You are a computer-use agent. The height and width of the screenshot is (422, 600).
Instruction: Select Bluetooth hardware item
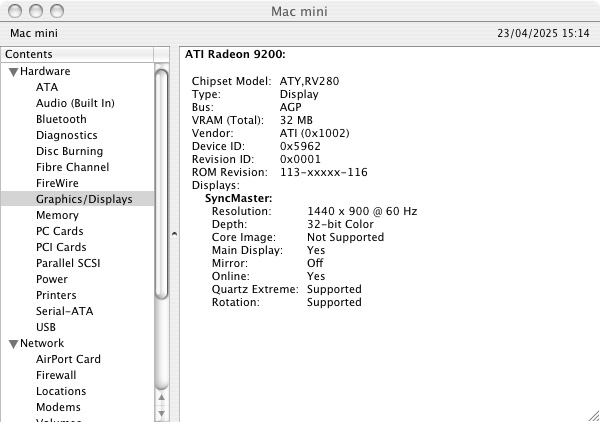coord(61,119)
